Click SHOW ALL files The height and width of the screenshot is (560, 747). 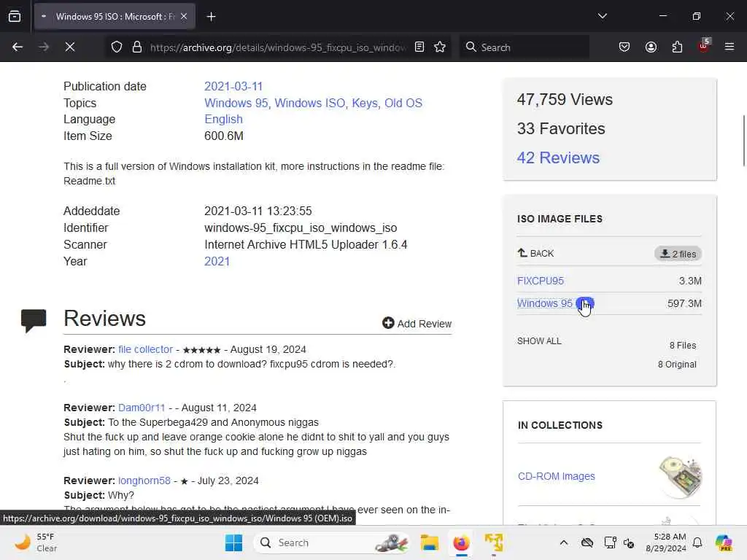point(539,341)
